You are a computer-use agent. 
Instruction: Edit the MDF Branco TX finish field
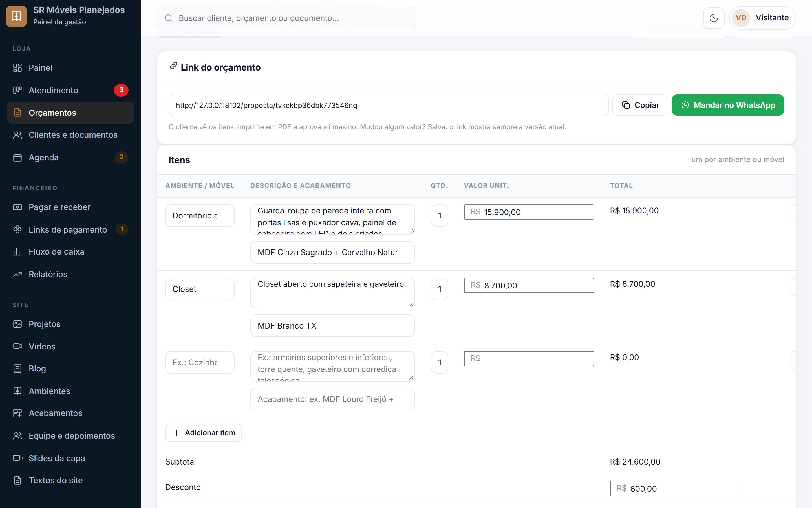click(x=332, y=326)
